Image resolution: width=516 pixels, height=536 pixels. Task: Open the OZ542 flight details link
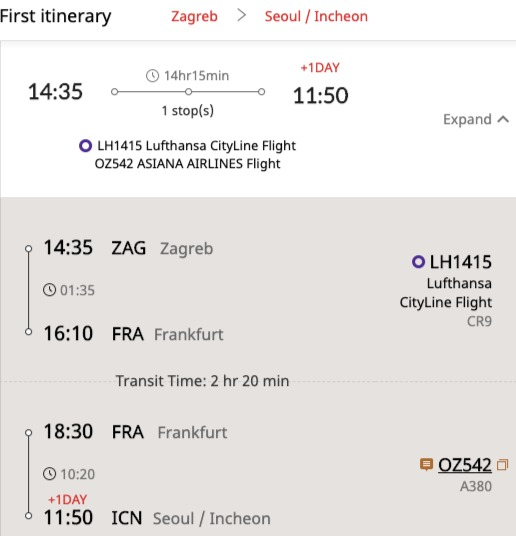coord(465,465)
